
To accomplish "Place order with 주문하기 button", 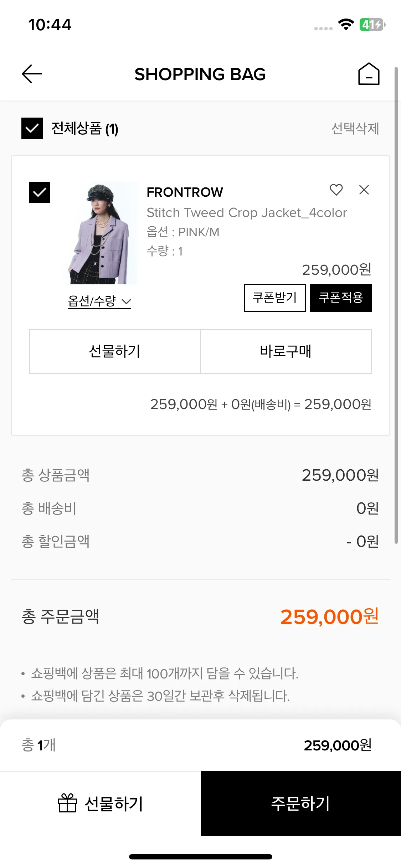I will point(301,803).
